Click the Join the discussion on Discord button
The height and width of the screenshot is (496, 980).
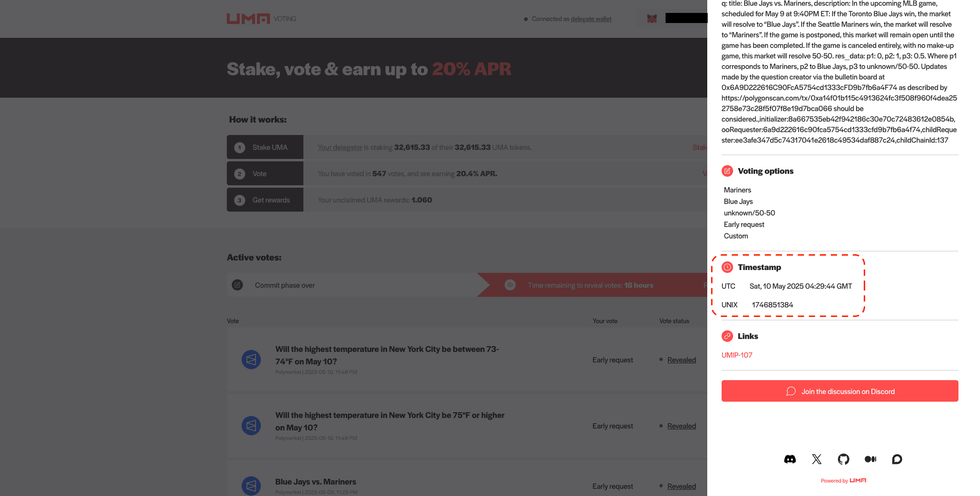pyautogui.click(x=839, y=391)
